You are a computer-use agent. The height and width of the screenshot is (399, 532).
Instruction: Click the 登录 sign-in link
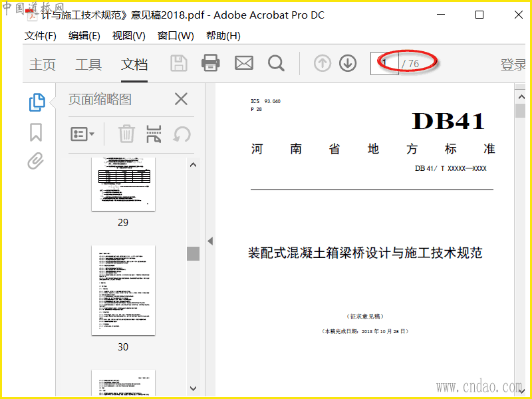(x=513, y=65)
